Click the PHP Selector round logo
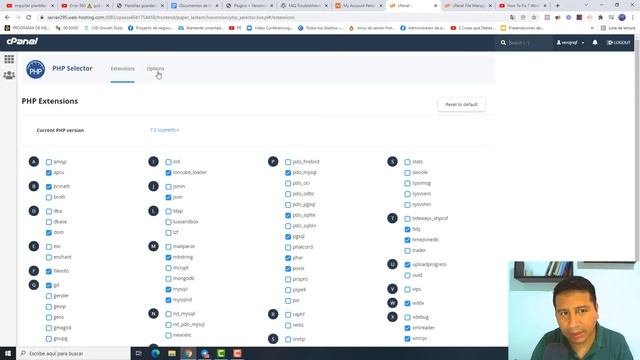This screenshot has width=640, height=360. click(36, 69)
